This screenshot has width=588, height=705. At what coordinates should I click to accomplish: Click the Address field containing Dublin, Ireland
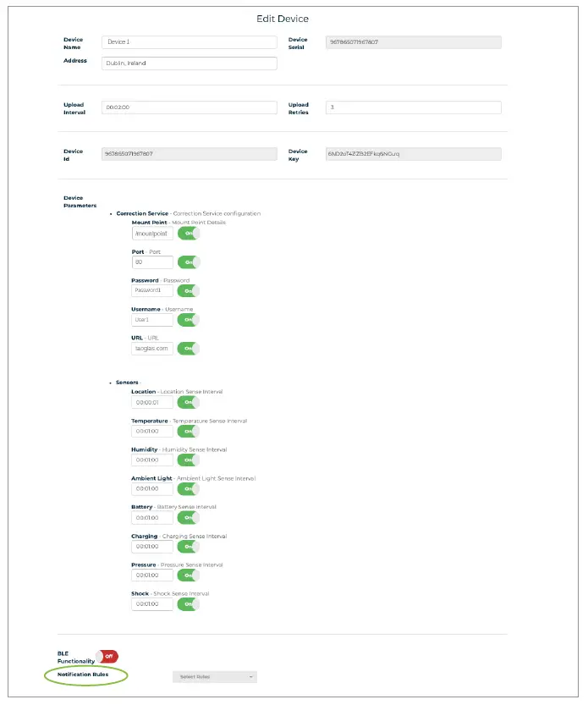(x=189, y=63)
